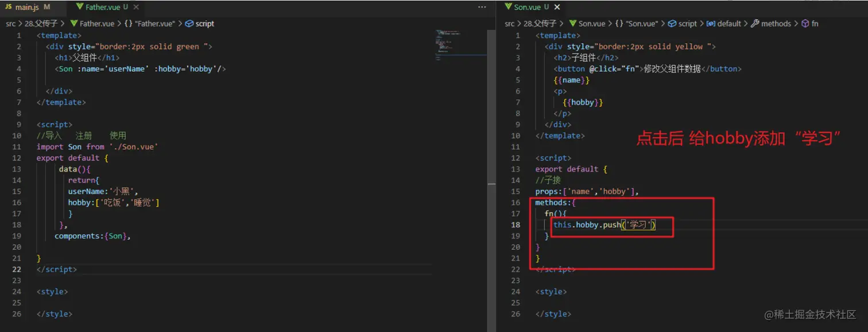Screen dimensions: 868x332
Task: Click the '<button @click="fn">' line
Action: tap(648, 68)
